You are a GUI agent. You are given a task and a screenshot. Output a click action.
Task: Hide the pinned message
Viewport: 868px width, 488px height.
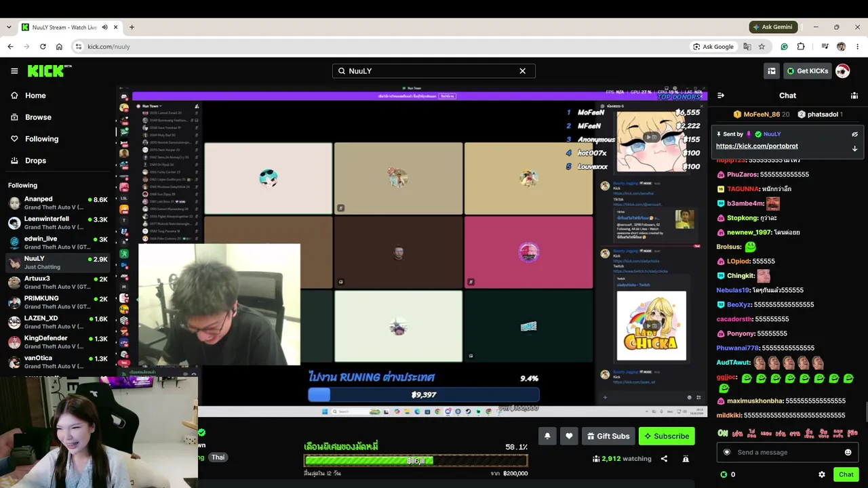[x=855, y=134]
